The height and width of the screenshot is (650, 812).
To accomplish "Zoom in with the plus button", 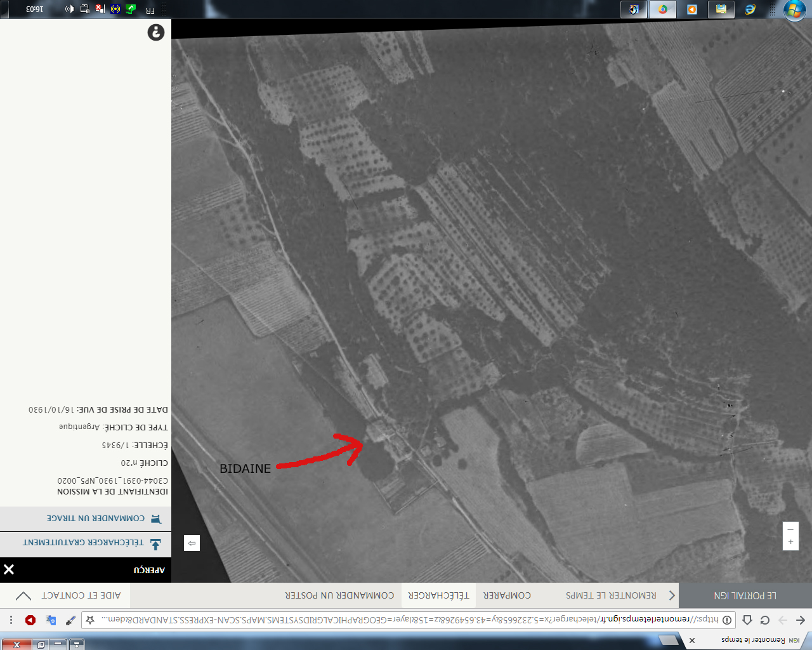I will pyautogui.click(x=790, y=542).
